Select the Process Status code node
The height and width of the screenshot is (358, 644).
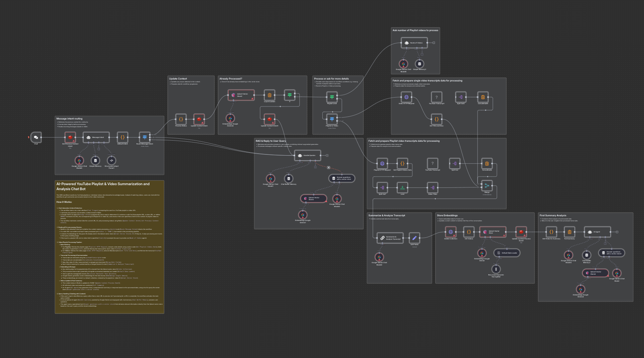pos(181,119)
